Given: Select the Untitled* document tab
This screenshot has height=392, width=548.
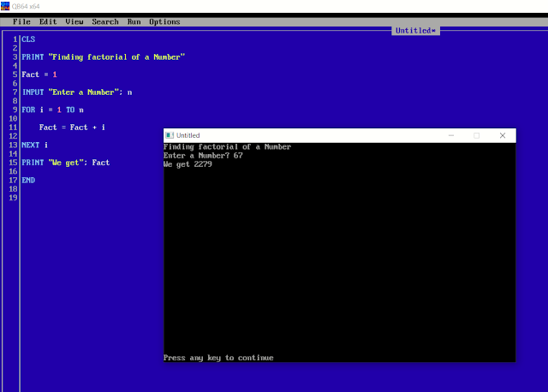Looking at the screenshot, I should (x=415, y=31).
